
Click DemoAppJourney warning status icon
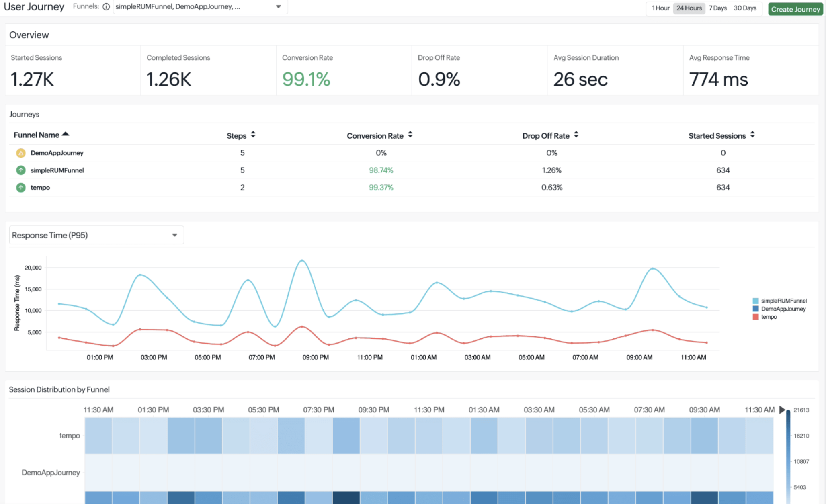[x=21, y=153]
